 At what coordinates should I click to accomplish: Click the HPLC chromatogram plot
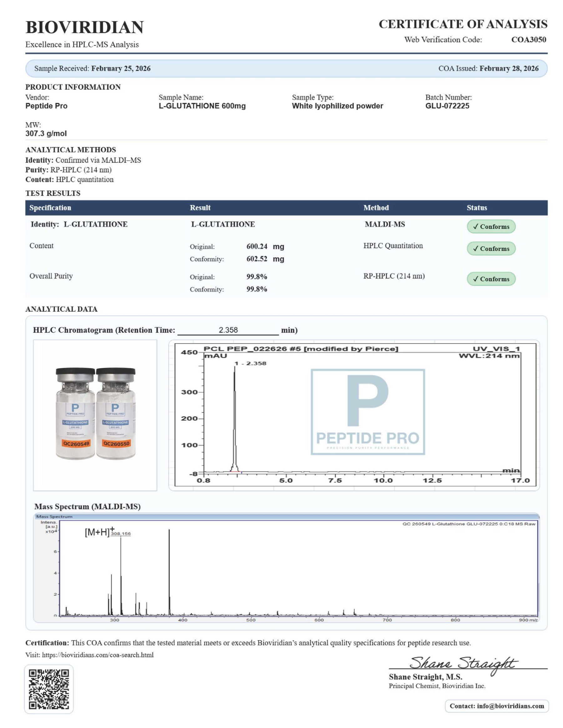click(354, 415)
